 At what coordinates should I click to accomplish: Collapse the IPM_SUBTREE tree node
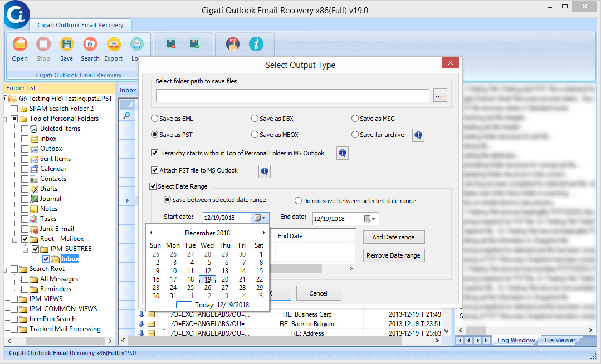point(25,250)
